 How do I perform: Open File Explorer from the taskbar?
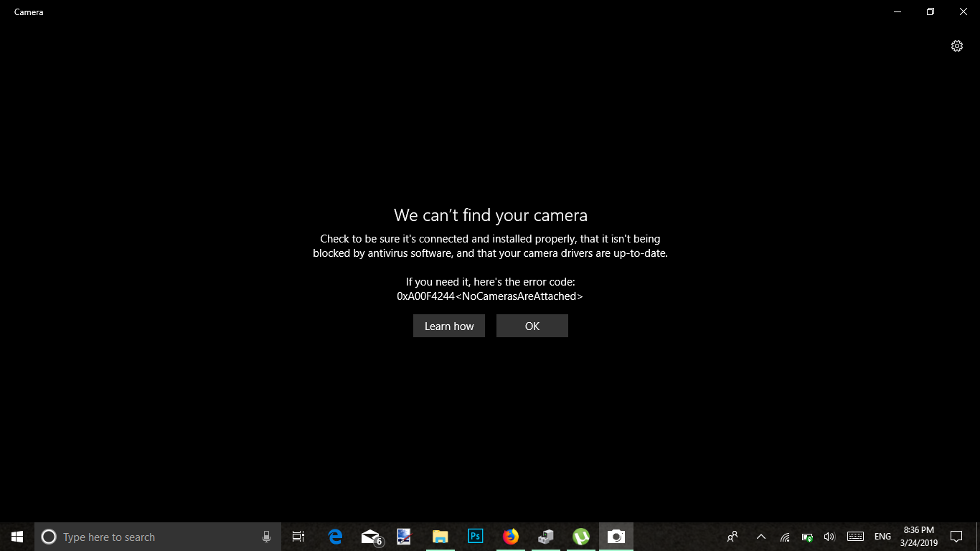440,536
